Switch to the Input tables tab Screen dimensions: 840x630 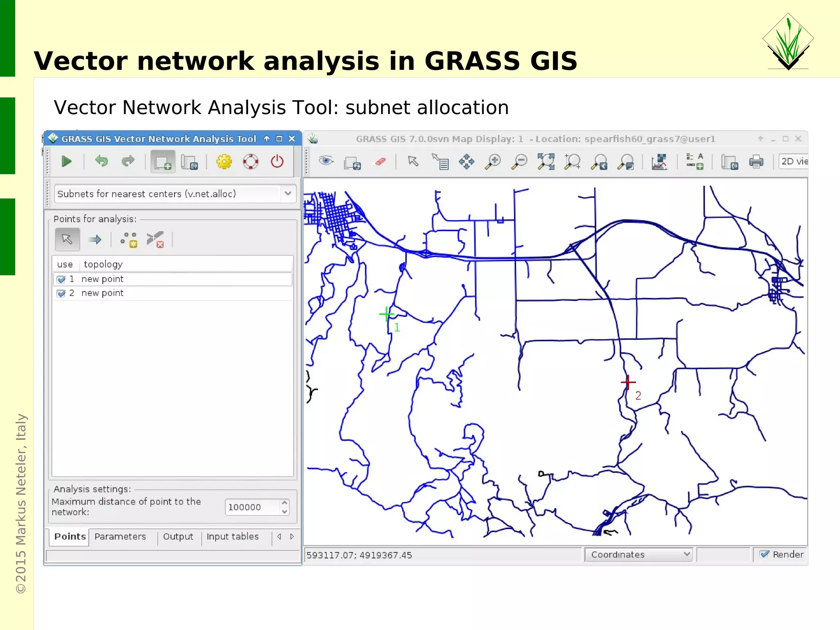pos(233,537)
